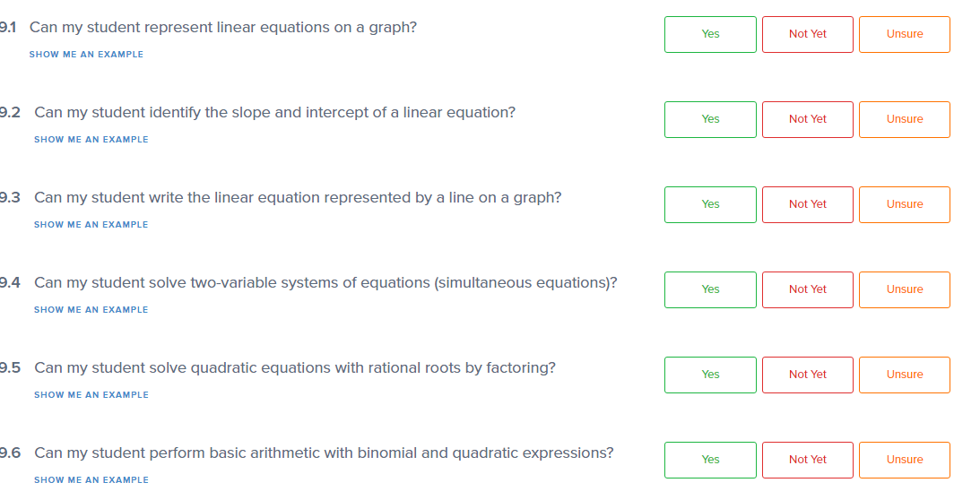This screenshot has width=980, height=500.
Task: Select Not Yet for representing linear equations
Action: tap(807, 34)
